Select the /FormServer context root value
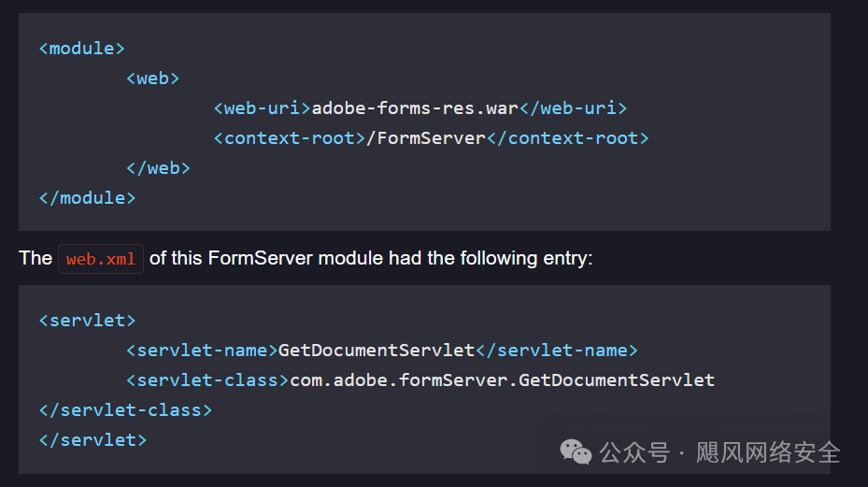868x487 pixels. [x=426, y=138]
